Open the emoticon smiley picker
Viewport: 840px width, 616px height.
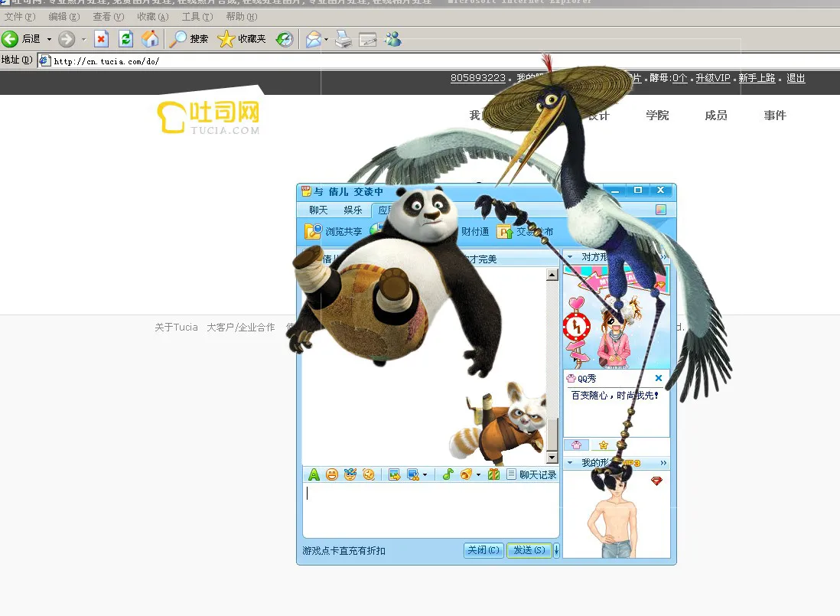[x=332, y=475]
